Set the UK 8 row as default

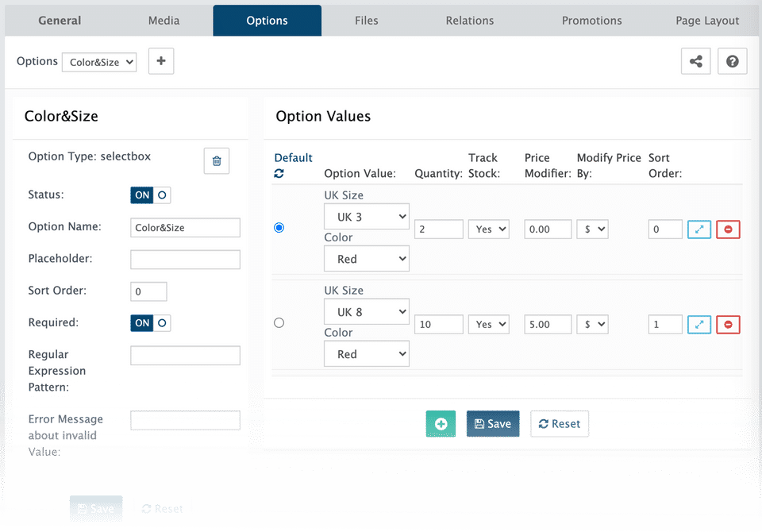coord(279,323)
